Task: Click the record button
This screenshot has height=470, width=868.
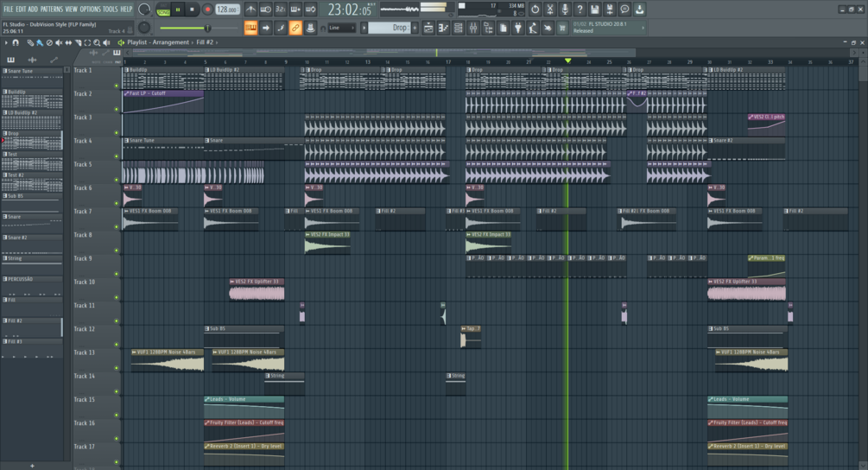Action: 207,10
